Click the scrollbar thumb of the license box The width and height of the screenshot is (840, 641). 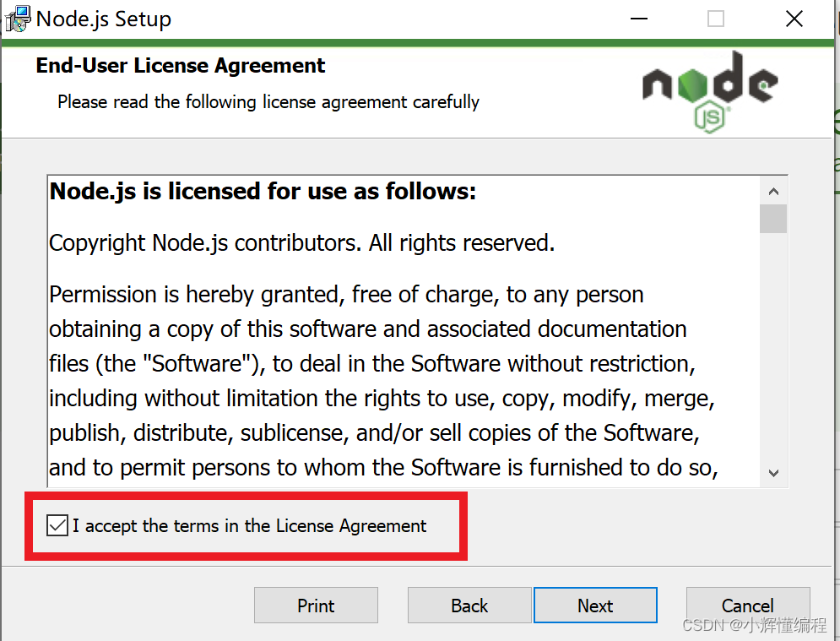(773, 218)
